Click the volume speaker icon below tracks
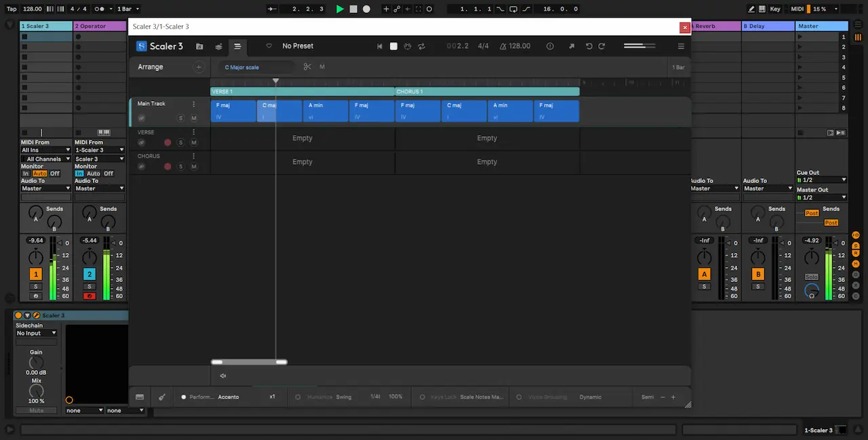This screenshot has width=868, height=440. (x=223, y=376)
